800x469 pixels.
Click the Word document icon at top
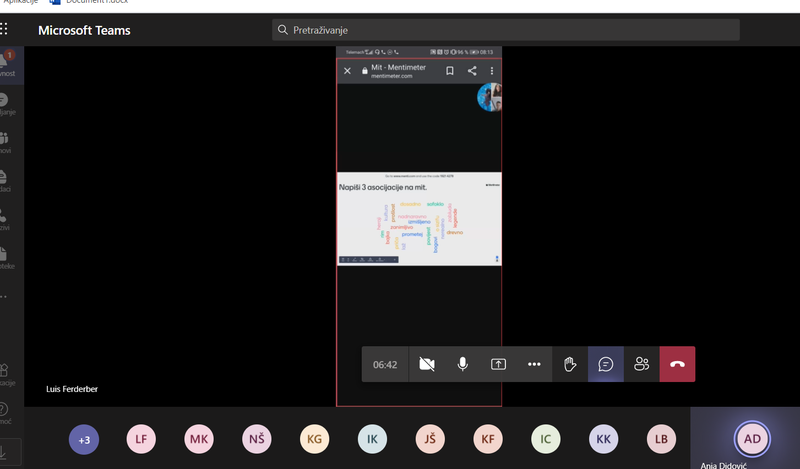tap(55, 2)
